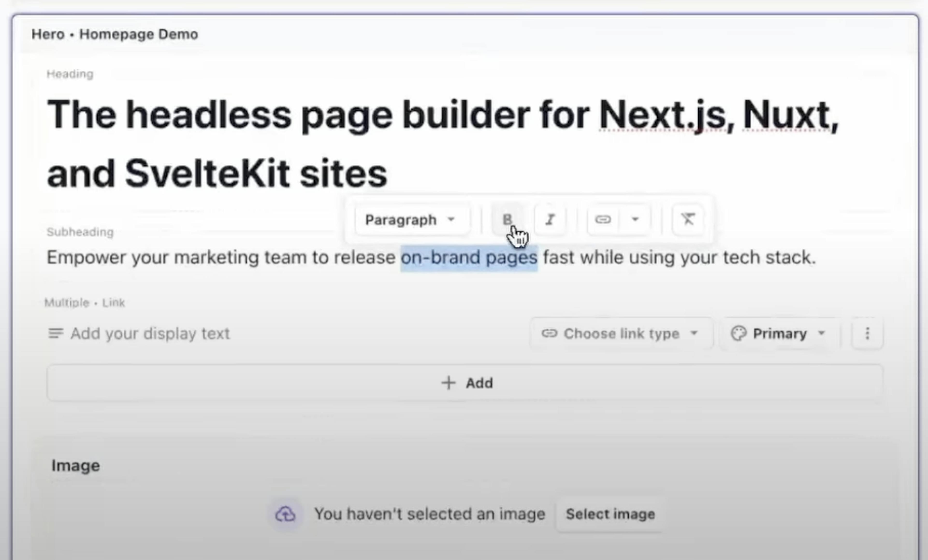The height and width of the screenshot is (560, 928).
Task: Open link options dropdown arrow in toolbar
Action: point(635,220)
